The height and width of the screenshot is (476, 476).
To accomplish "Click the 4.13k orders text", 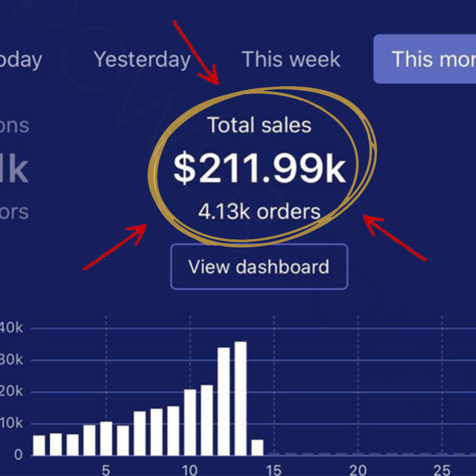I will coord(259,212).
